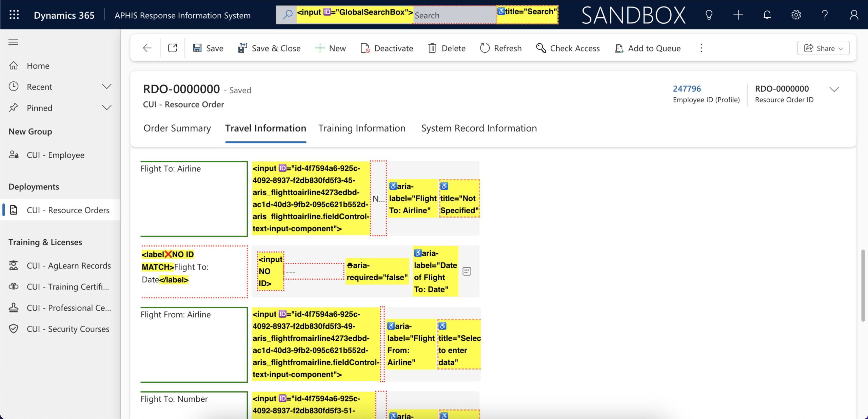Expand the Pinned section chevron

coord(106,108)
